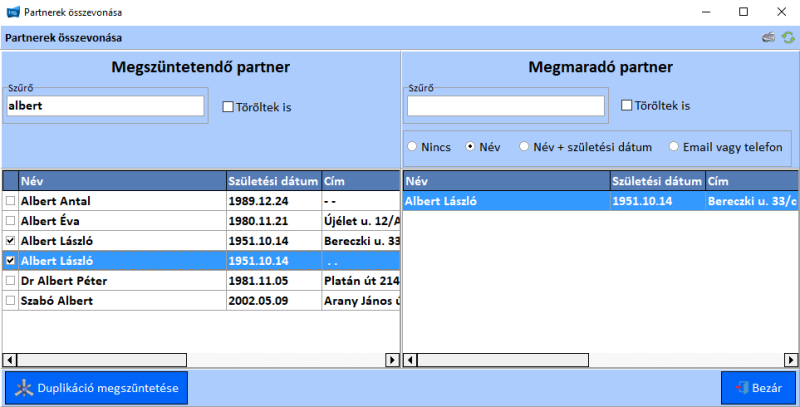Image resolution: width=800 pixels, height=407 pixels.
Task: Click the Duplikáció megszüntetése button
Action: [x=97, y=388]
